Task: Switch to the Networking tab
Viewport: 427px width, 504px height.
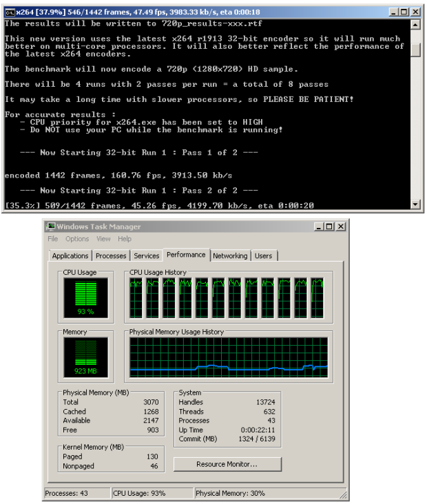Action: (230, 256)
